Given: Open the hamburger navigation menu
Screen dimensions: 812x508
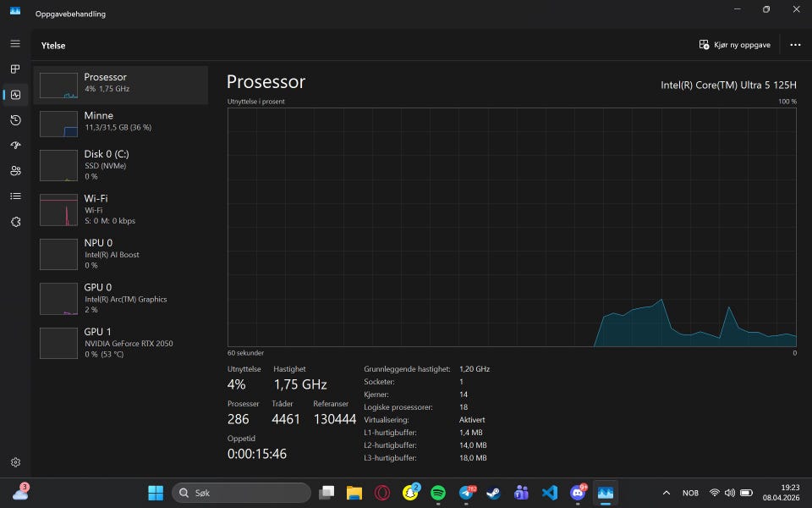Looking at the screenshot, I should click(15, 43).
